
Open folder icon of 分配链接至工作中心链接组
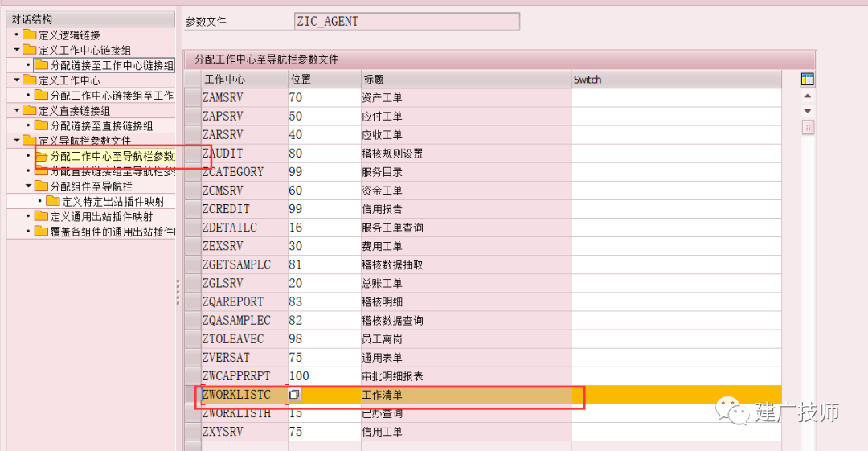pos(41,65)
